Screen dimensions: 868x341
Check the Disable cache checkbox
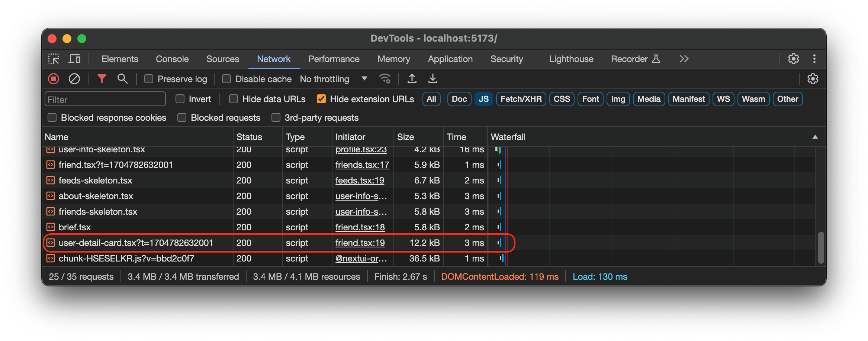[x=226, y=79]
